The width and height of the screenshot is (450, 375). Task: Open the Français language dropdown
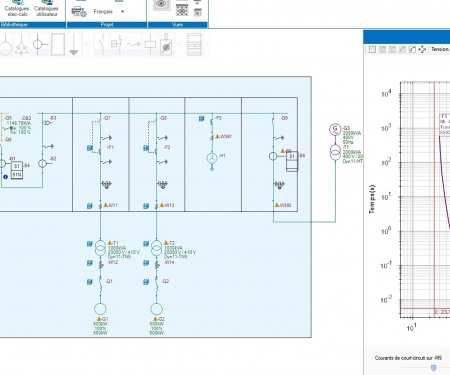[x=122, y=12]
